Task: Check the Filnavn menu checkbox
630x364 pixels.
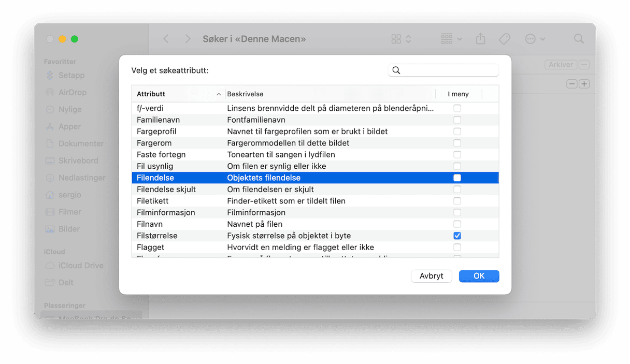Action: (x=457, y=224)
